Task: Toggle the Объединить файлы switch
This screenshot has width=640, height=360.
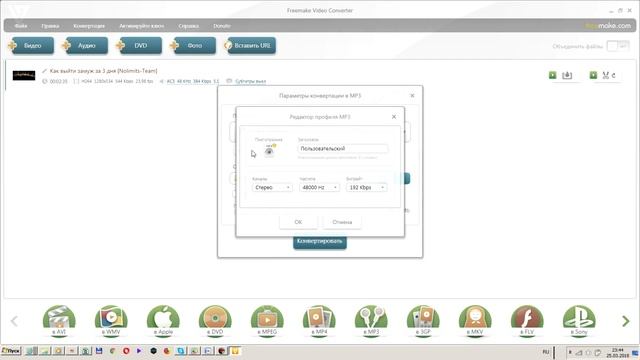Action: (618, 46)
